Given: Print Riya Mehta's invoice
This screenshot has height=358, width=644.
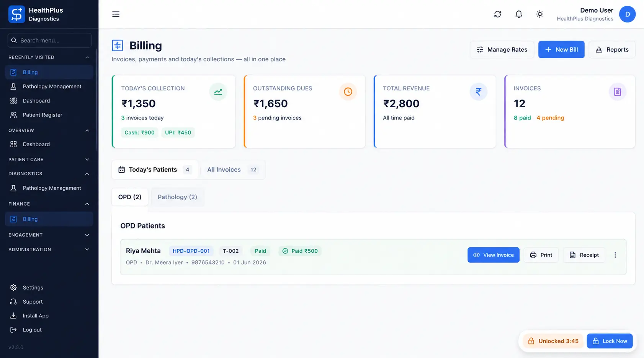Looking at the screenshot, I should 541,255.
